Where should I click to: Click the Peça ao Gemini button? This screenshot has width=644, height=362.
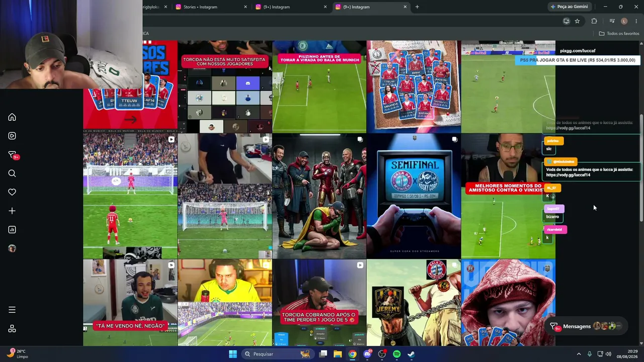[x=569, y=7]
